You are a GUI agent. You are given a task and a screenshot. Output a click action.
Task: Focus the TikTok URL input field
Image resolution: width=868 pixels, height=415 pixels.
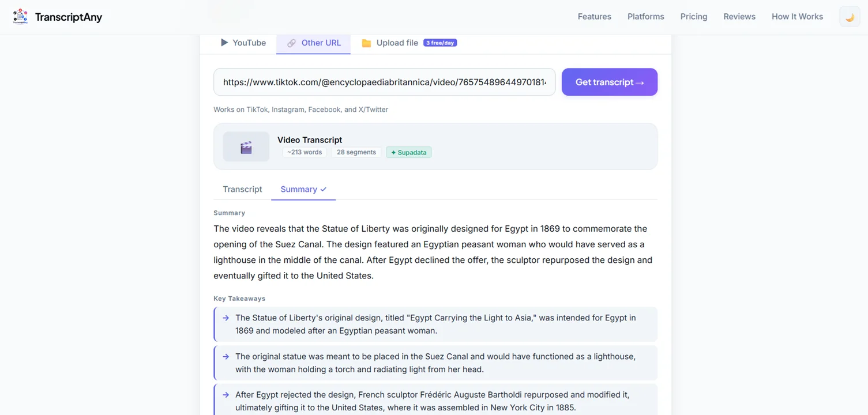point(384,82)
